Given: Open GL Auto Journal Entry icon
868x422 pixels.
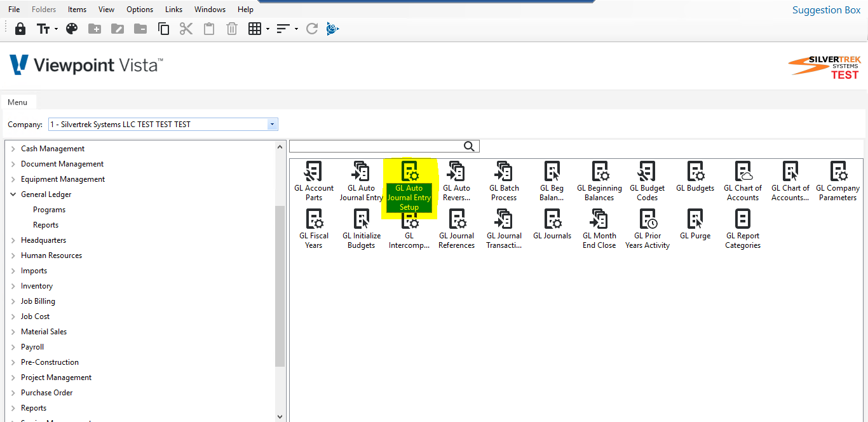Looking at the screenshot, I should pyautogui.click(x=361, y=182).
